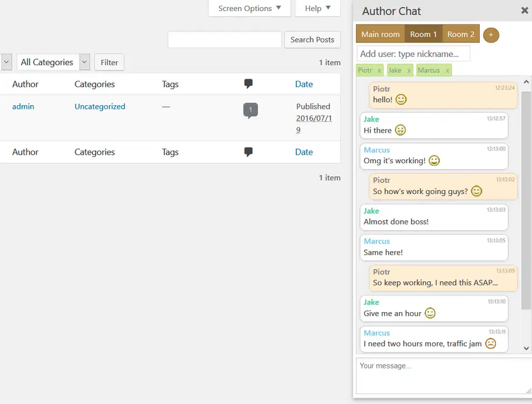
Task: Remove Marcus from the room user list
Action: (447, 70)
